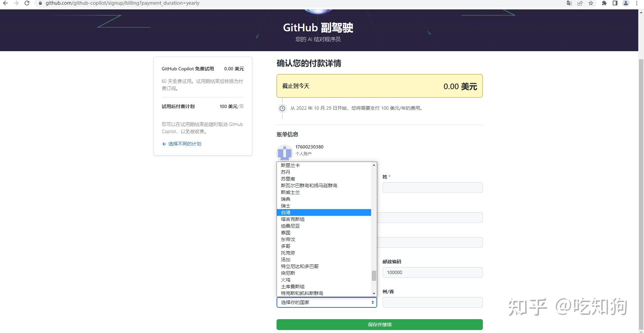Bookmark this page with the star icon

coord(591,3)
